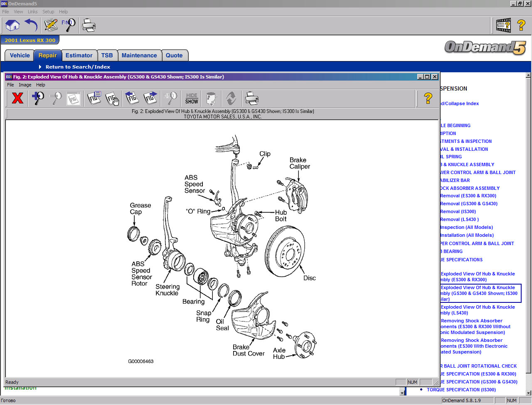Click the Home icon in main toolbar
Image resolution: width=532 pixels, height=405 pixels.
coord(12,25)
